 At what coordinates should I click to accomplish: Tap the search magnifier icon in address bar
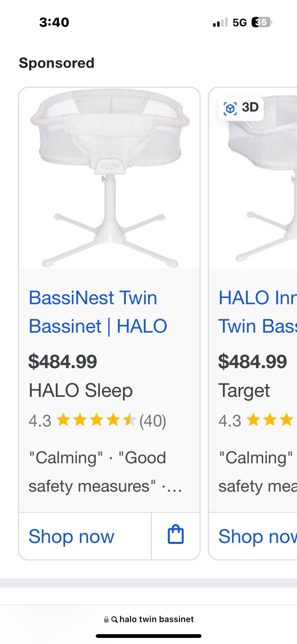tap(114, 620)
